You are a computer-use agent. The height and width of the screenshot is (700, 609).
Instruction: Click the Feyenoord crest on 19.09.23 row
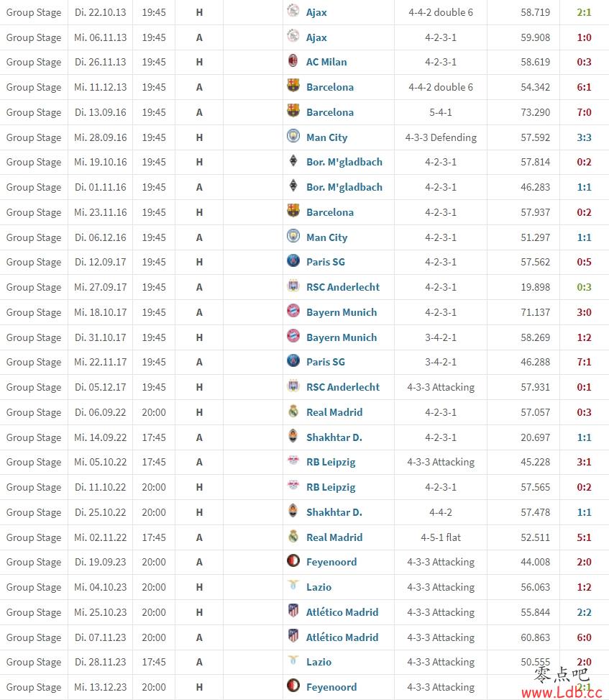(293, 560)
